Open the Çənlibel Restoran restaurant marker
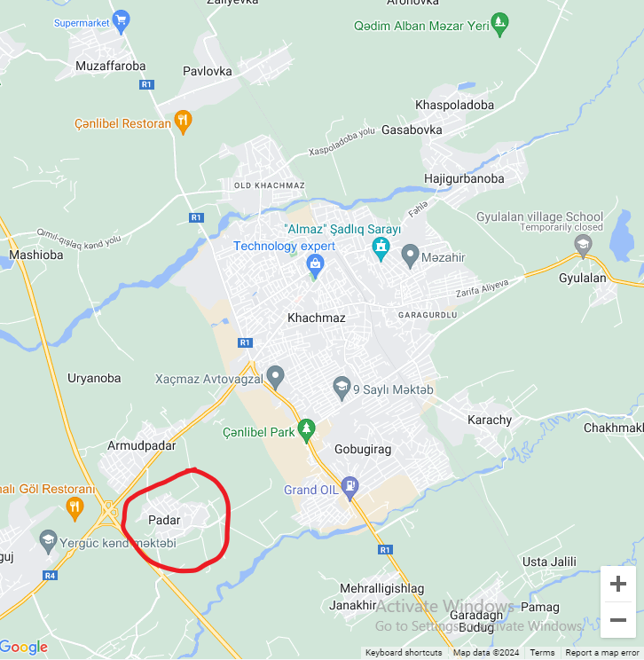The width and height of the screenshot is (644, 660). [x=183, y=122]
